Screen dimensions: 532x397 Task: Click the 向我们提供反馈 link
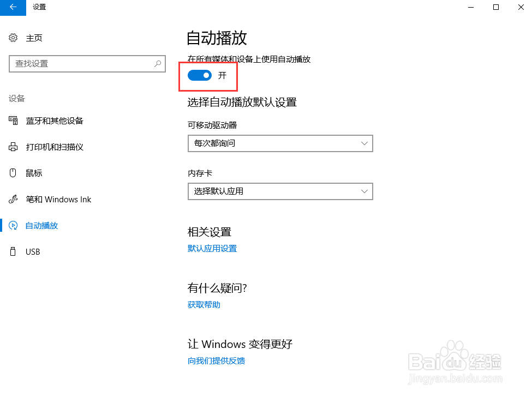click(217, 361)
